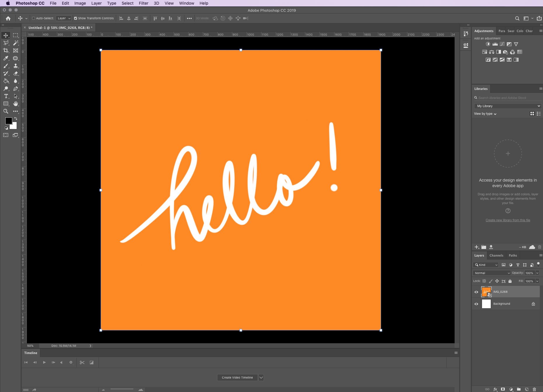Activate the Crop tool

[6, 50]
